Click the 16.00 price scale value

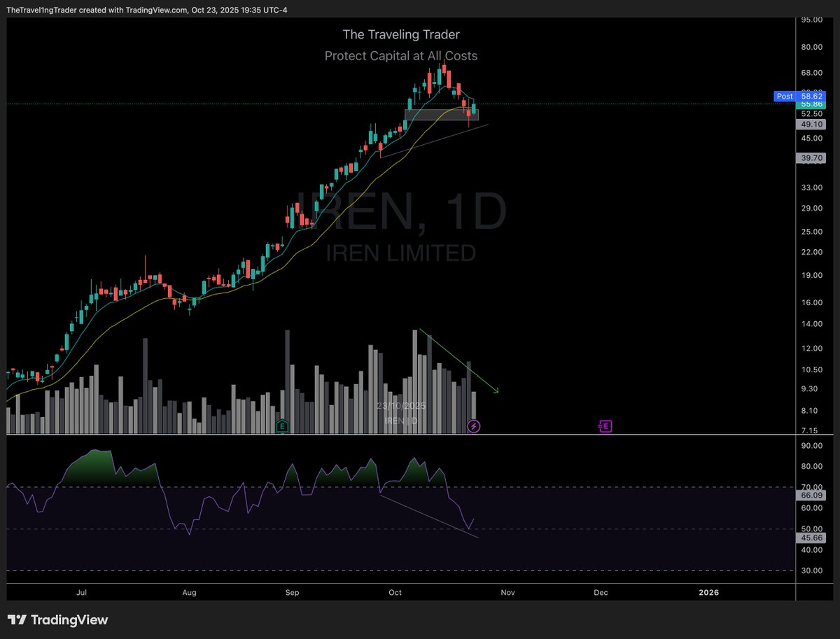tap(811, 302)
